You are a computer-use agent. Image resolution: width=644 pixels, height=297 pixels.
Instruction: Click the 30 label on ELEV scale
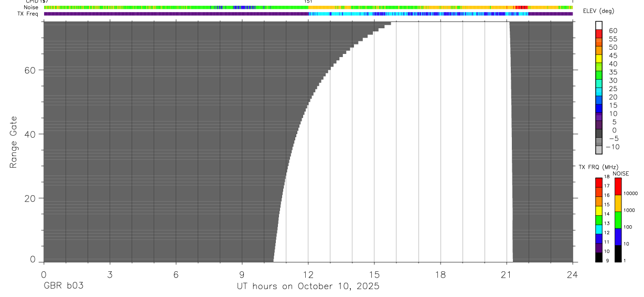(613, 81)
